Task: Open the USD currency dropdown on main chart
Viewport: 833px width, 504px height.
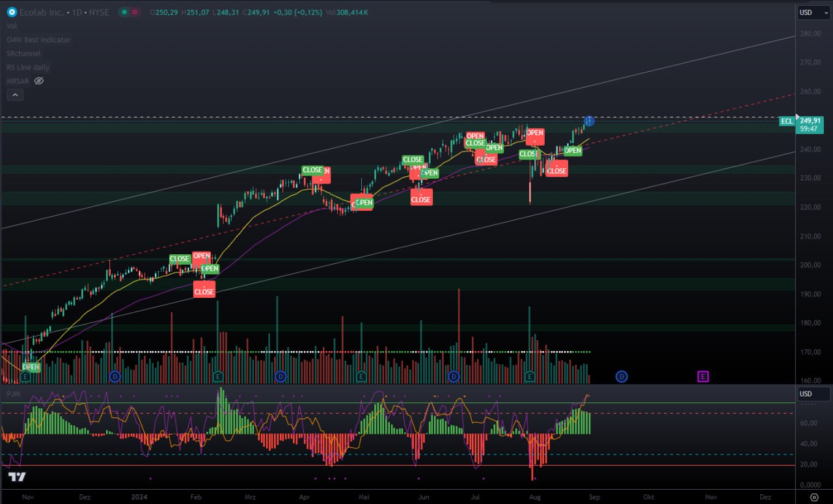Action: (813, 12)
